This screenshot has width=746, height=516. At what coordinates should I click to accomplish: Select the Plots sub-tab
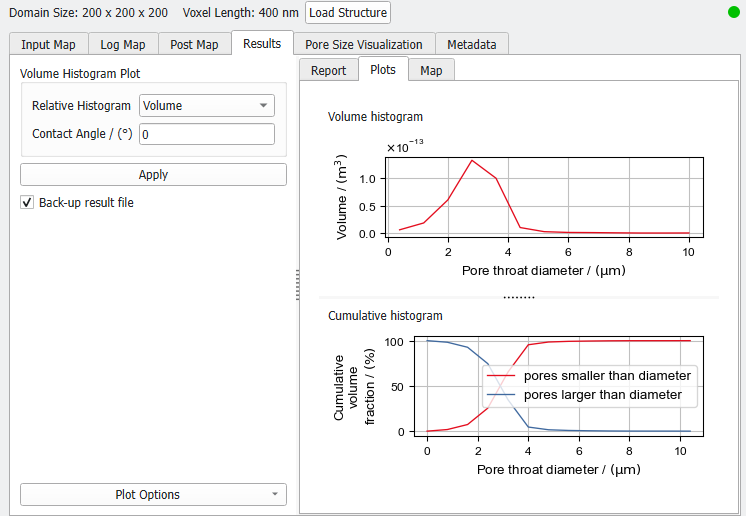(x=383, y=69)
